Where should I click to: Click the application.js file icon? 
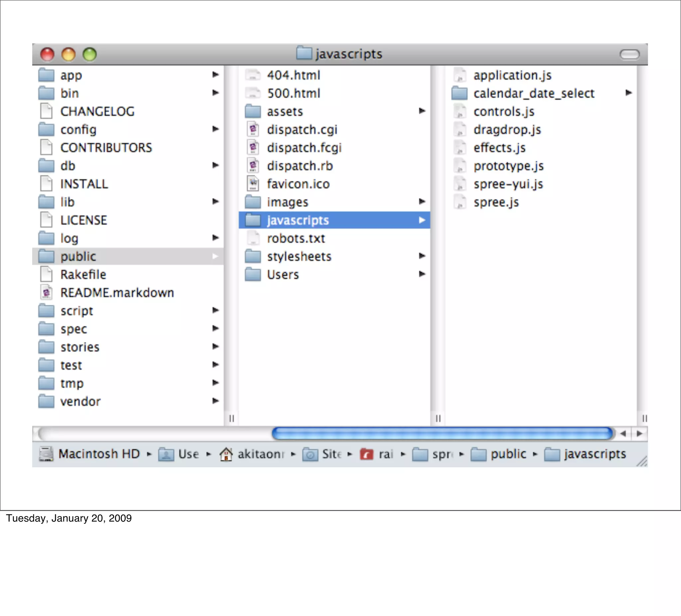coord(460,75)
